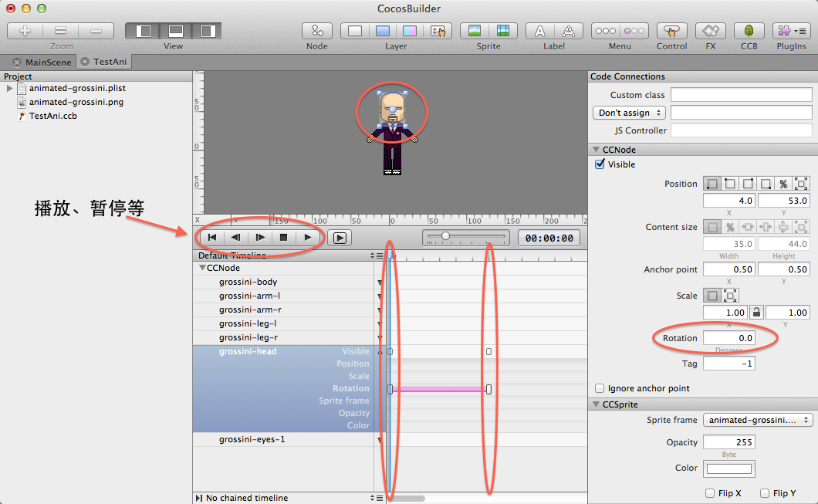Screen dimensions: 818x504
Task: Set Position reference to bottom-right corner
Action: click(766, 184)
